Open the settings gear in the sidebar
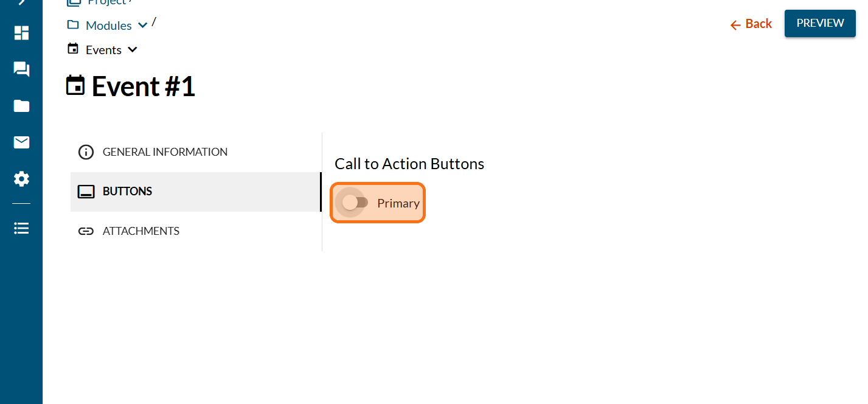Image resolution: width=868 pixels, height=404 pixels. [x=21, y=179]
